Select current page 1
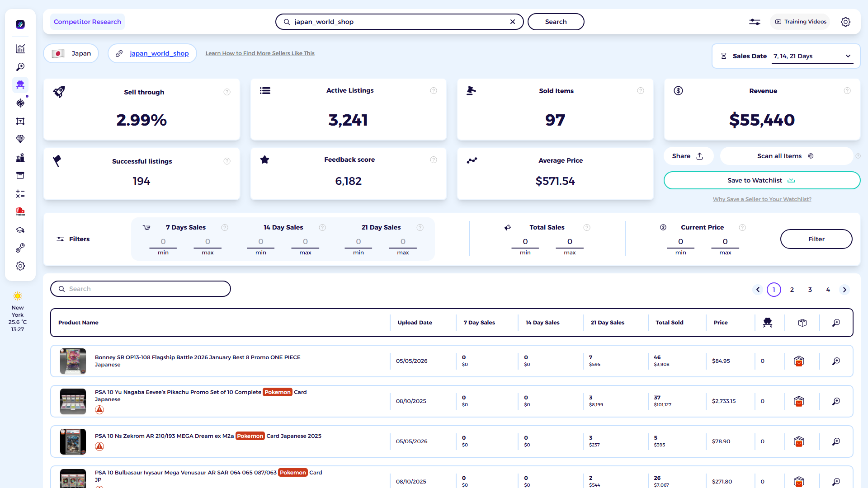The width and height of the screenshot is (868, 488). (x=774, y=290)
